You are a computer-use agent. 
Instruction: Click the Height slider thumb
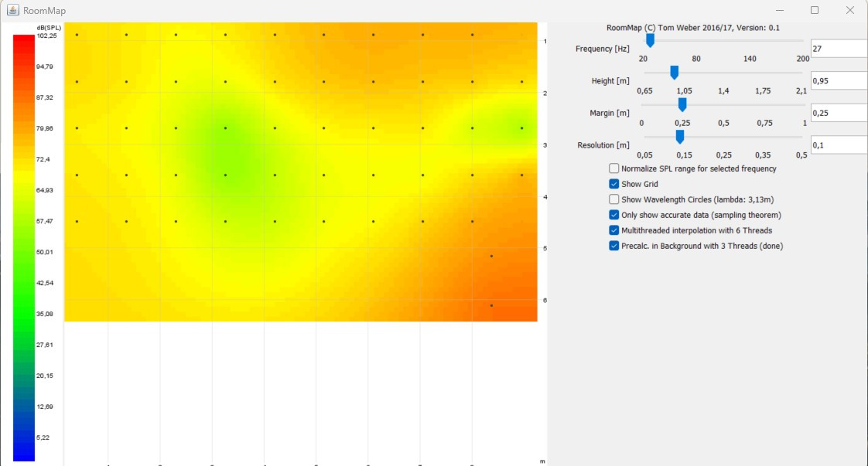(674, 72)
